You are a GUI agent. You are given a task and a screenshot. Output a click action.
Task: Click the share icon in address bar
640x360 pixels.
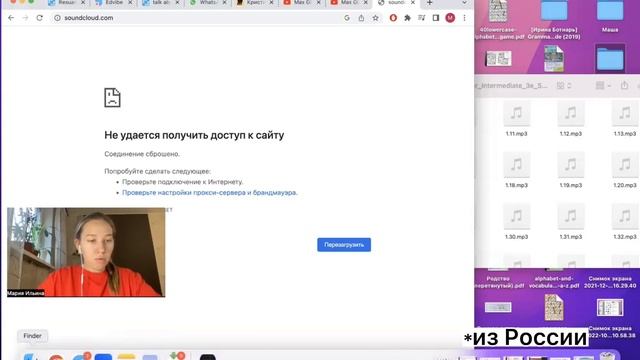[x=361, y=18]
